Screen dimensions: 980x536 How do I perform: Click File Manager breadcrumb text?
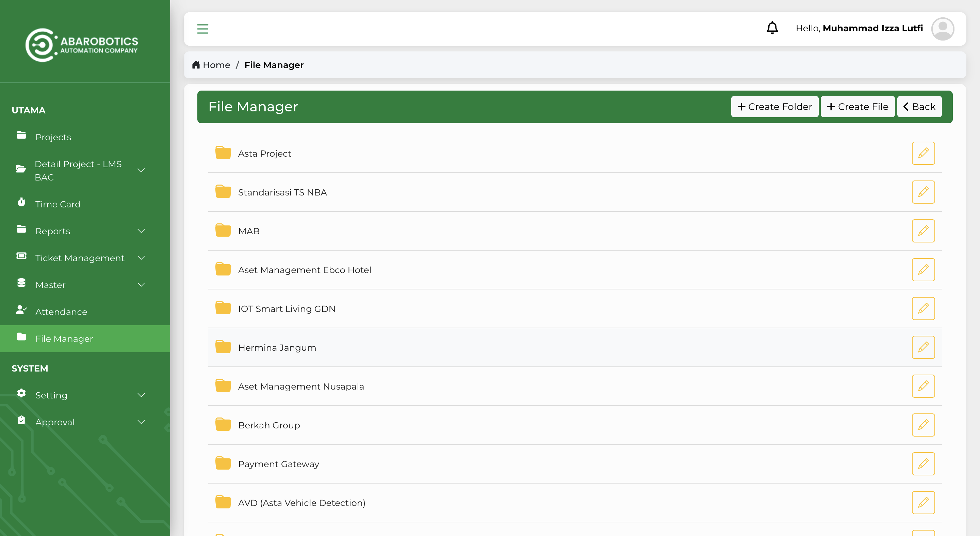[x=274, y=65]
